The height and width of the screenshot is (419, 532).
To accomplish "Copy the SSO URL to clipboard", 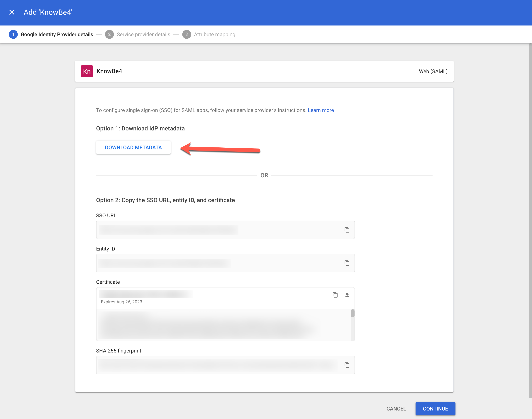I will pos(347,230).
